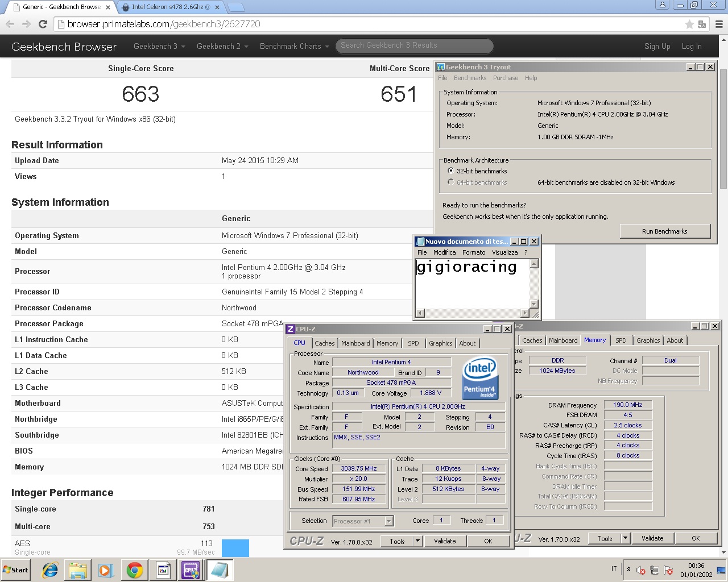
Task: Open the SPD tab in front CPU-Z
Action: pyautogui.click(x=413, y=343)
